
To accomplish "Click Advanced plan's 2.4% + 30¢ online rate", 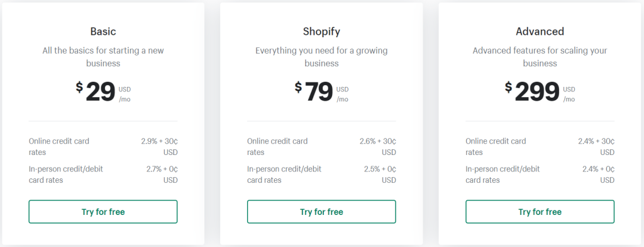I will pyautogui.click(x=596, y=147).
